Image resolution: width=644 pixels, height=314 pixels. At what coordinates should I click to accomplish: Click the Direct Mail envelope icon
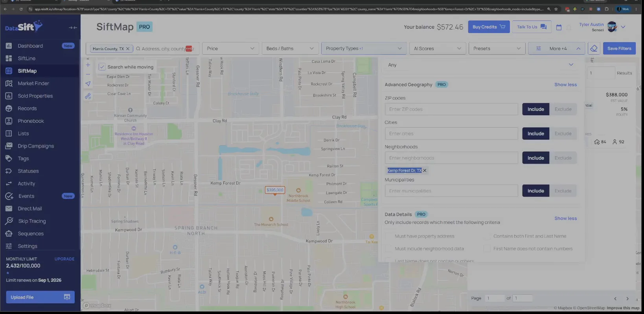[9, 209]
